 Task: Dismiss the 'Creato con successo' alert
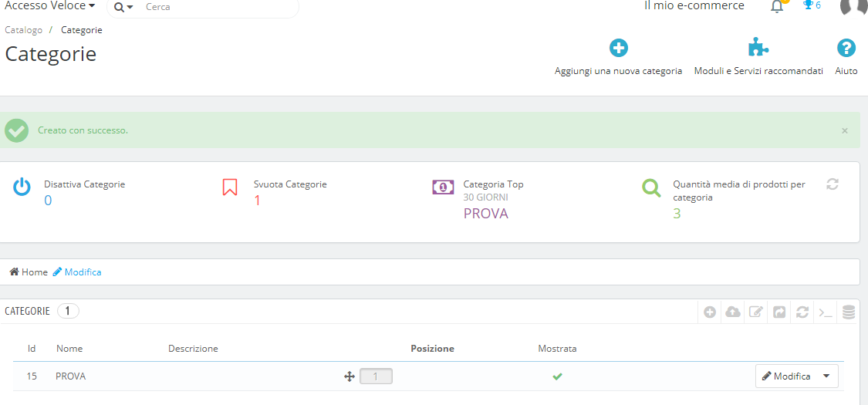(845, 130)
